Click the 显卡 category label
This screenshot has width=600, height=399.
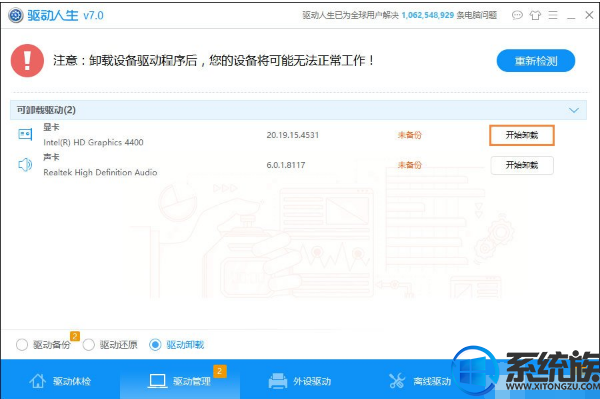point(51,127)
